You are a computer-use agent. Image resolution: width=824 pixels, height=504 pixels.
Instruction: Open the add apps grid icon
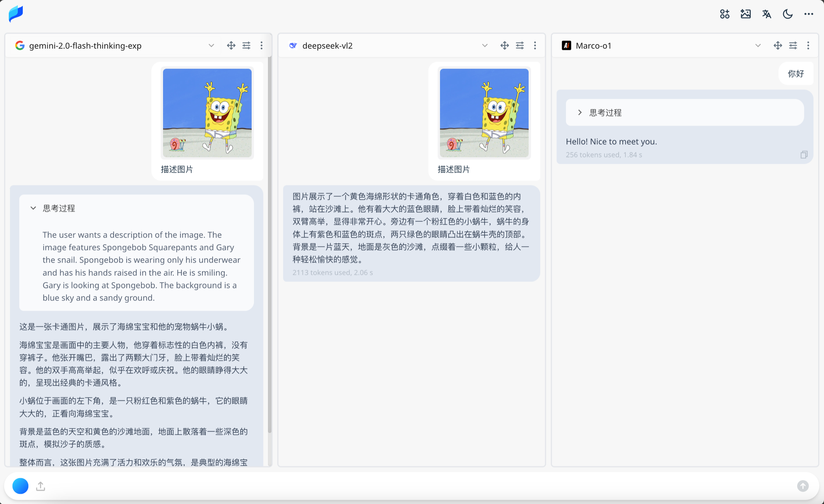point(724,14)
